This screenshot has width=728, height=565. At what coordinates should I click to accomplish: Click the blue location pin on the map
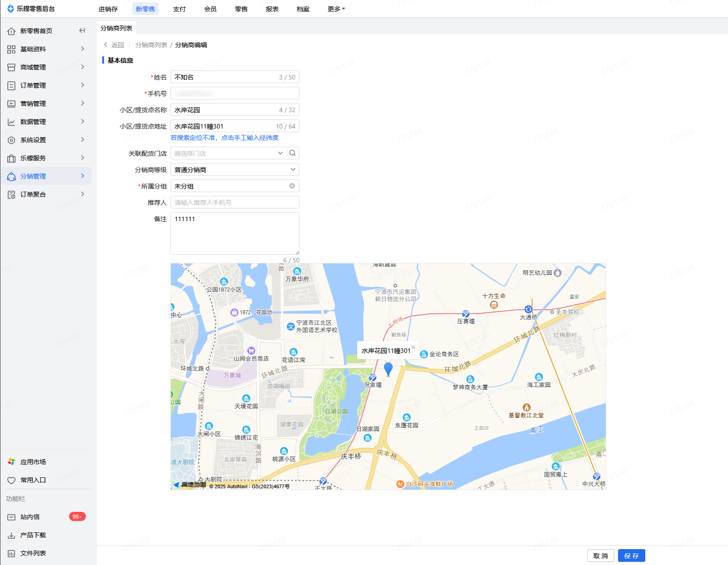[388, 369]
